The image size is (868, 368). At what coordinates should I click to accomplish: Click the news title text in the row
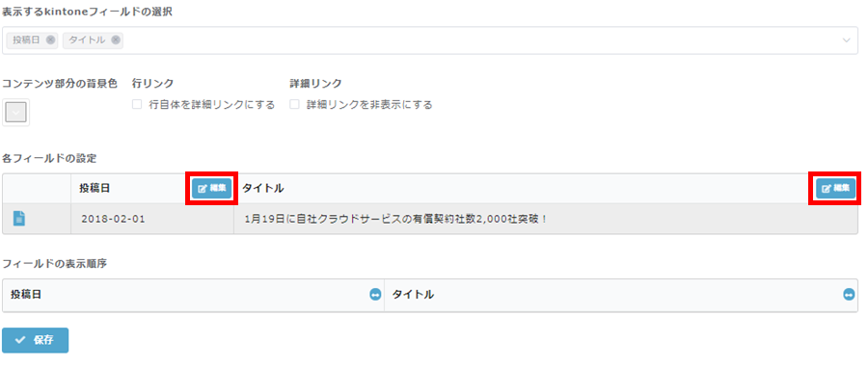pos(395,219)
